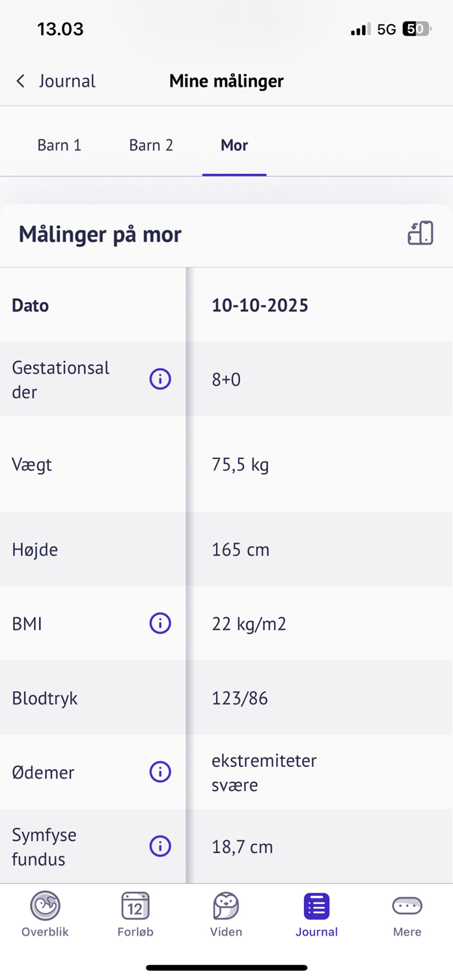Open the Mere menu icon
Screen dimensions: 453x980
(x=407, y=906)
